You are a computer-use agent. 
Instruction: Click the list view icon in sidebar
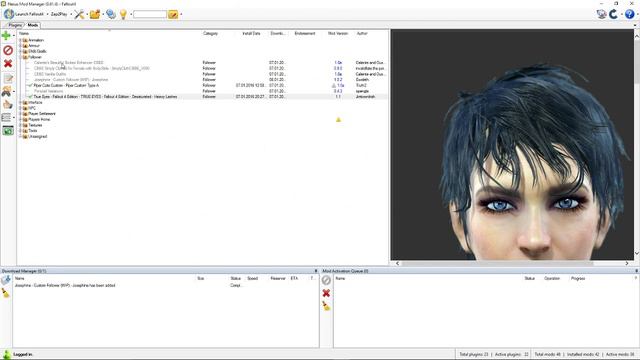pyautogui.click(x=6, y=118)
